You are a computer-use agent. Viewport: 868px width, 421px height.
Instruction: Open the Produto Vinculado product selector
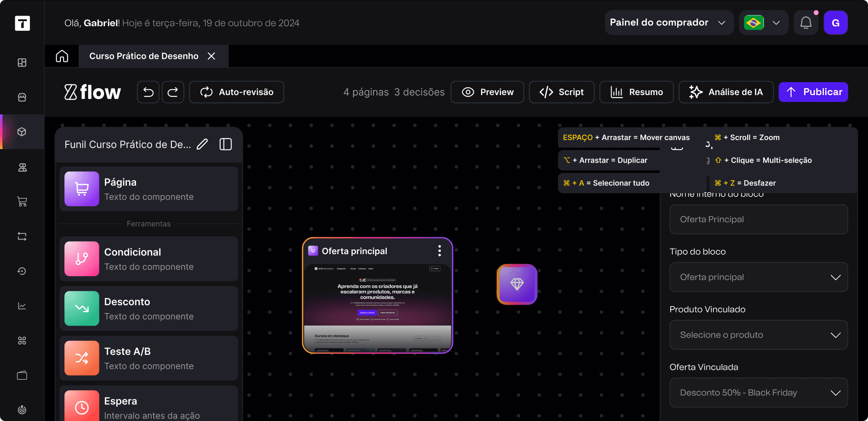point(758,335)
